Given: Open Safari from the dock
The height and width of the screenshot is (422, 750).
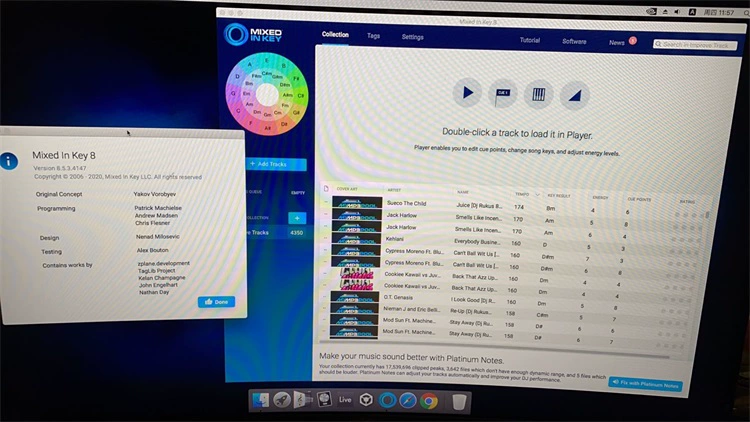Looking at the screenshot, I should point(408,401).
